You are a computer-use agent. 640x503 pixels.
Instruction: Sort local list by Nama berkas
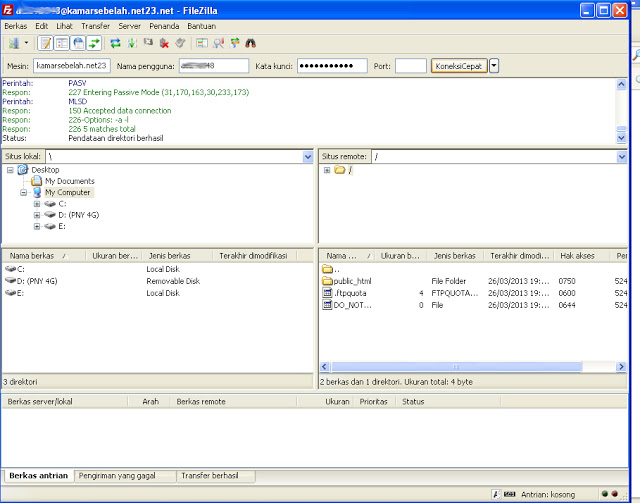tap(44, 256)
